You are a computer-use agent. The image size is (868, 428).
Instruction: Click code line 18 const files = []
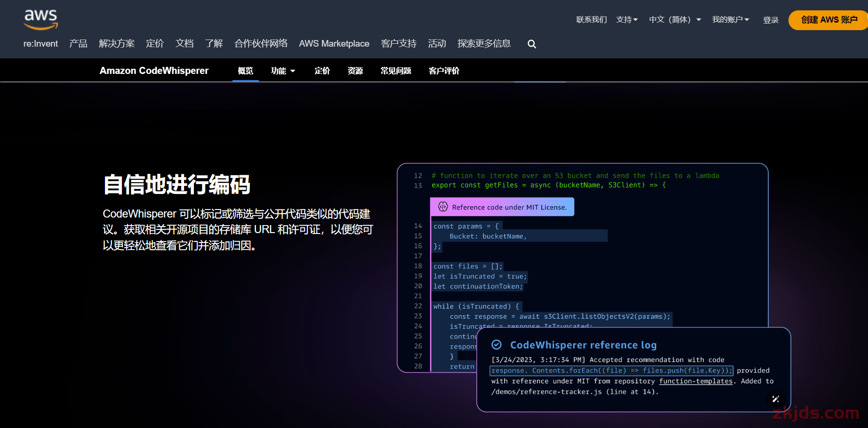468,266
